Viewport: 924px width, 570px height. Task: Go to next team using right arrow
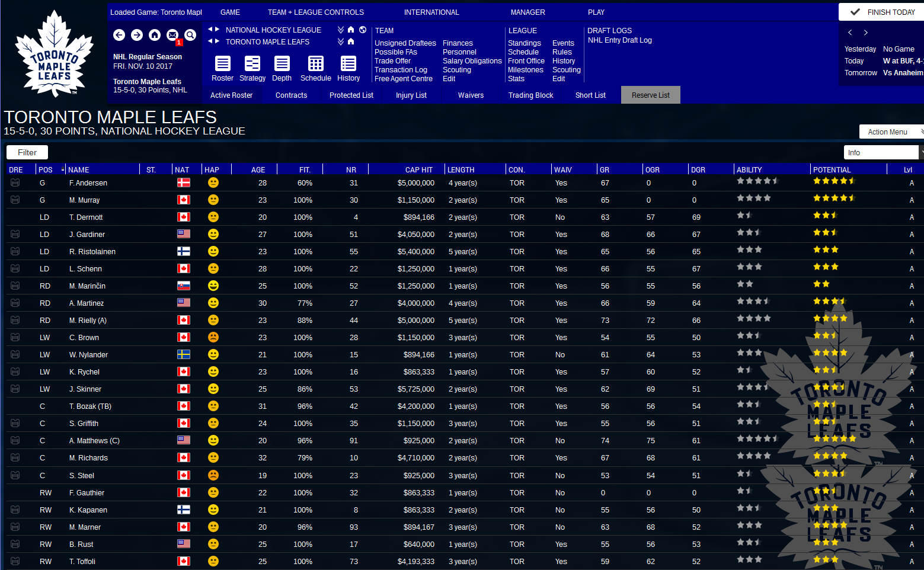[x=218, y=41]
